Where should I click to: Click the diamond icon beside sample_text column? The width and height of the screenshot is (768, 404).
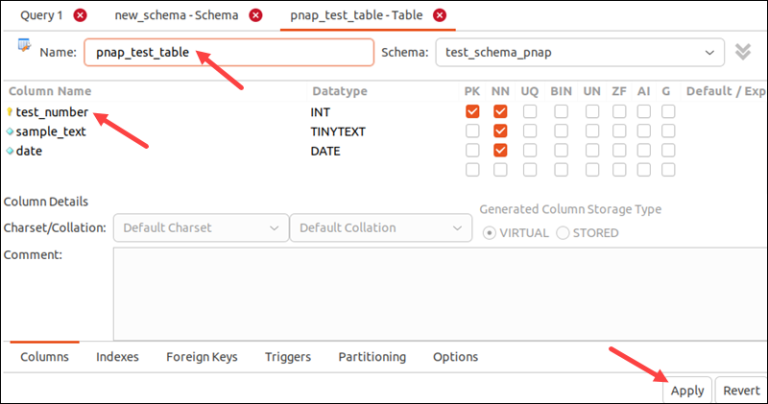10,131
